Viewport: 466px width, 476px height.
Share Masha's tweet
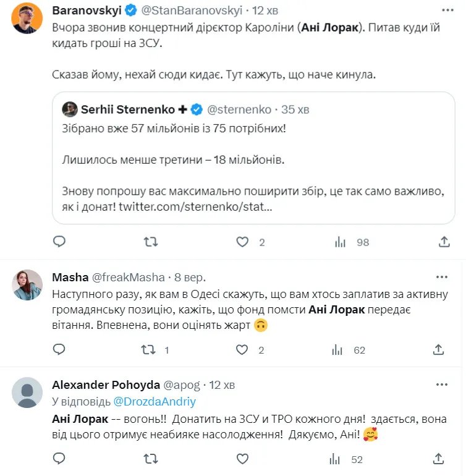pyautogui.click(x=438, y=350)
